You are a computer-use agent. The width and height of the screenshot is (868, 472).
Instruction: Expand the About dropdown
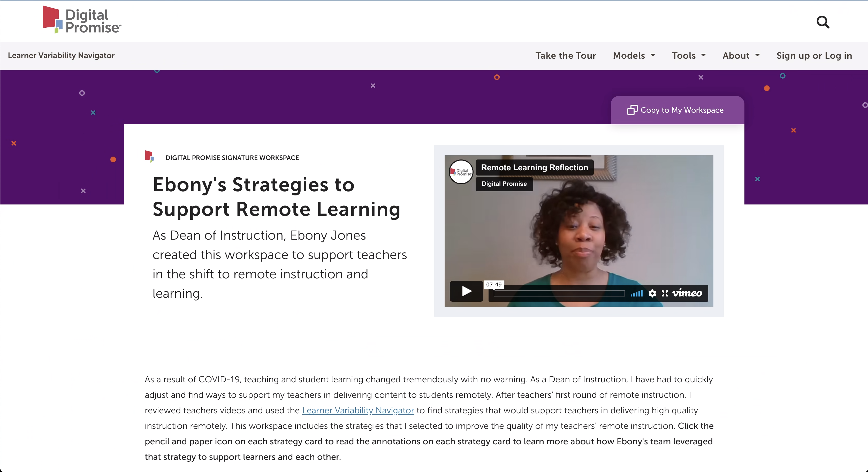pos(741,56)
